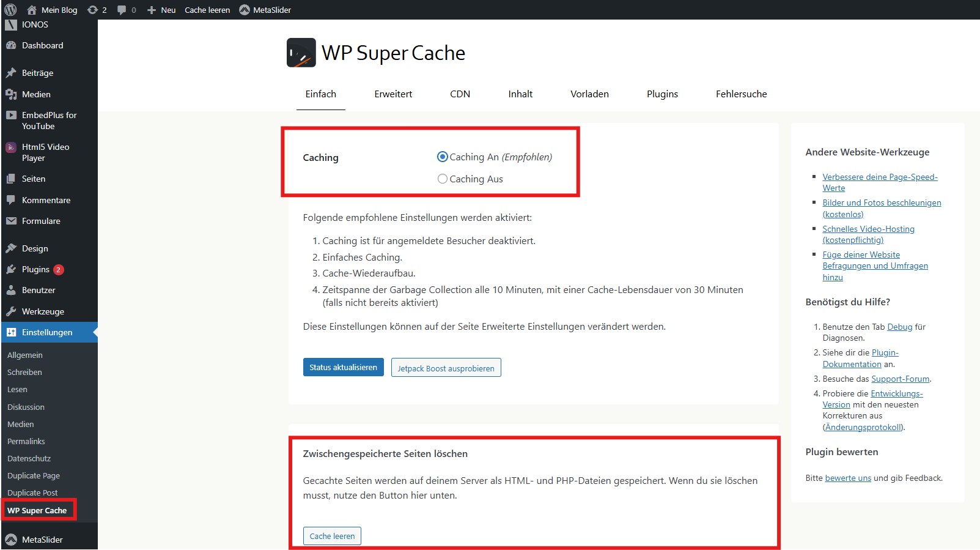Click EmbedPlus for YouTube play icon
Viewport: 980px width, 550px height.
coord(11,115)
